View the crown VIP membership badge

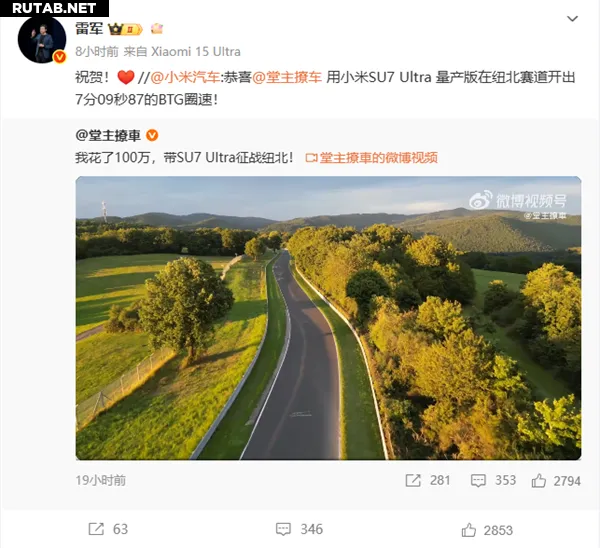coord(126,29)
